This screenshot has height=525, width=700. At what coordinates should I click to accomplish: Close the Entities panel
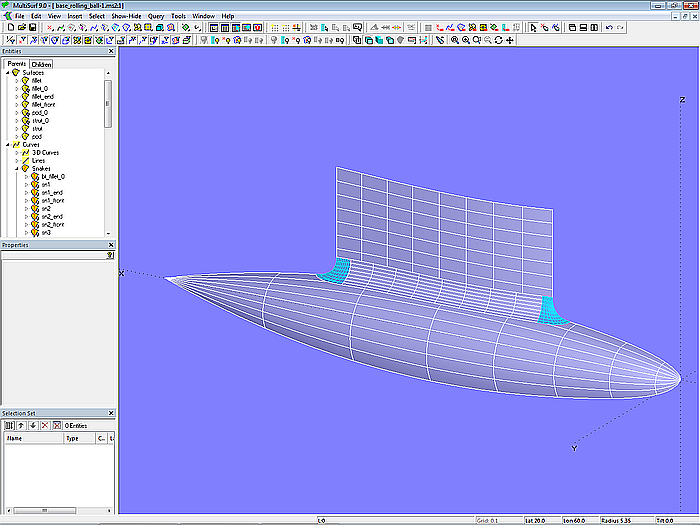click(x=112, y=51)
